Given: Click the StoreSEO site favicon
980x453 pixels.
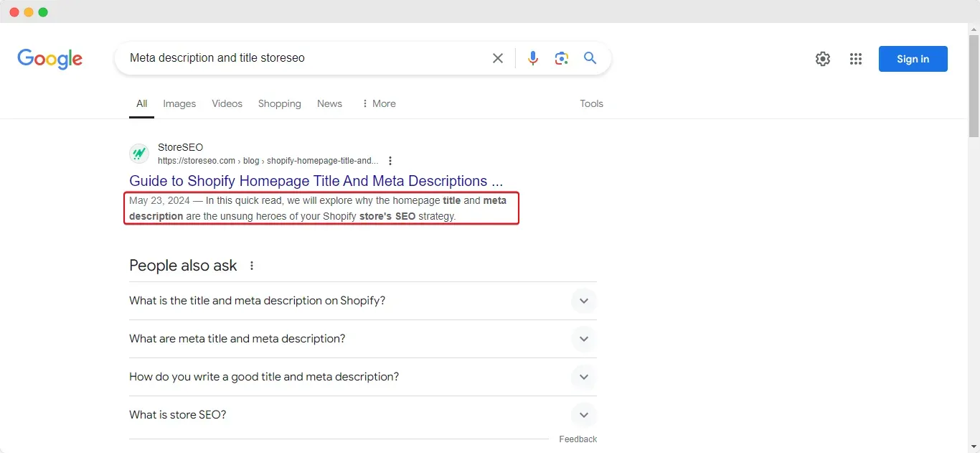Looking at the screenshot, I should pyautogui.click(x=139, y=154).
